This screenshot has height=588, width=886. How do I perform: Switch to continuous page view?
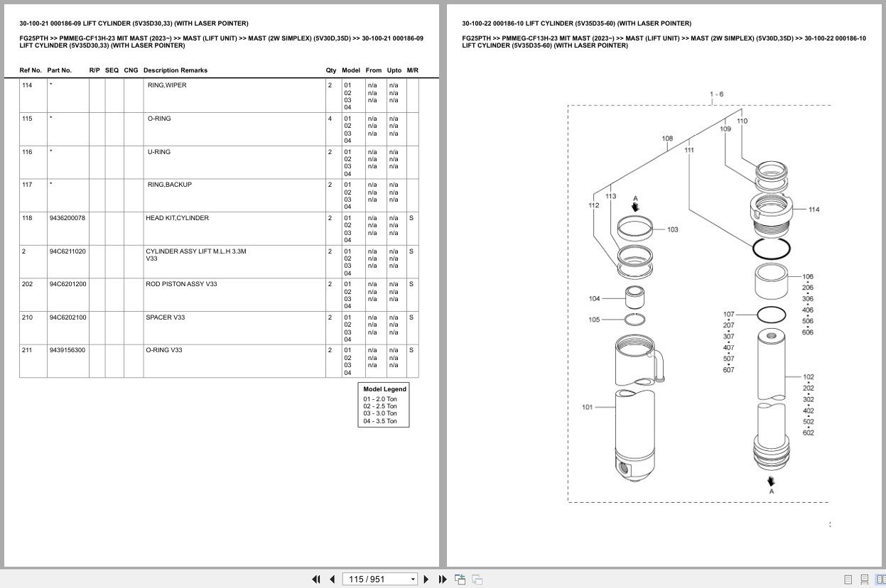tap(865, 579)
